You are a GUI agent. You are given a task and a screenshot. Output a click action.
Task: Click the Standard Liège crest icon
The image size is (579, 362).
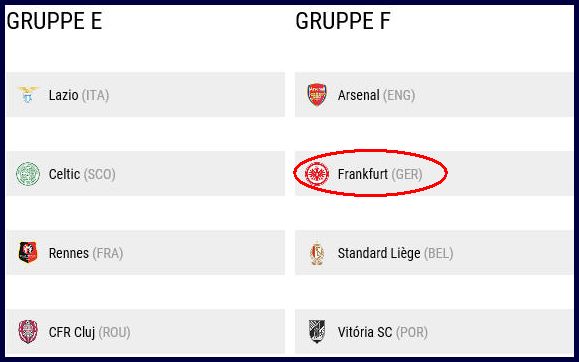click(x=317, y=253)
